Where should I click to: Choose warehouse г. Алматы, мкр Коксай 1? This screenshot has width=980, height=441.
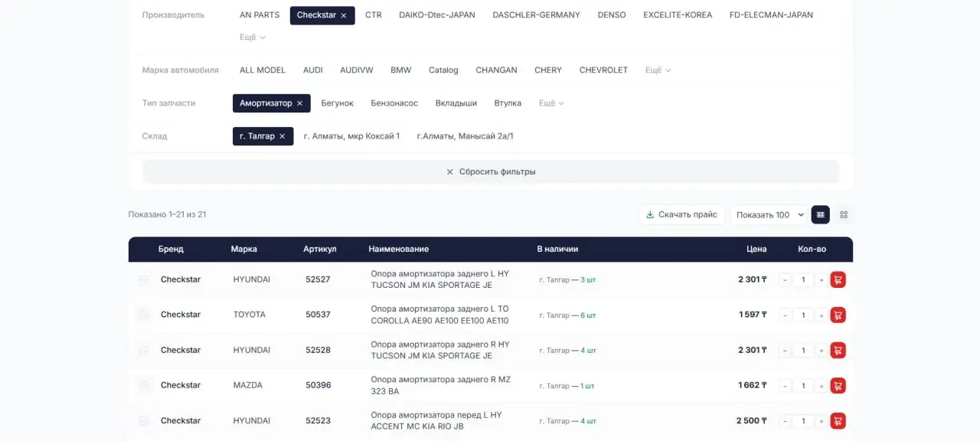[x=352, y=136]
